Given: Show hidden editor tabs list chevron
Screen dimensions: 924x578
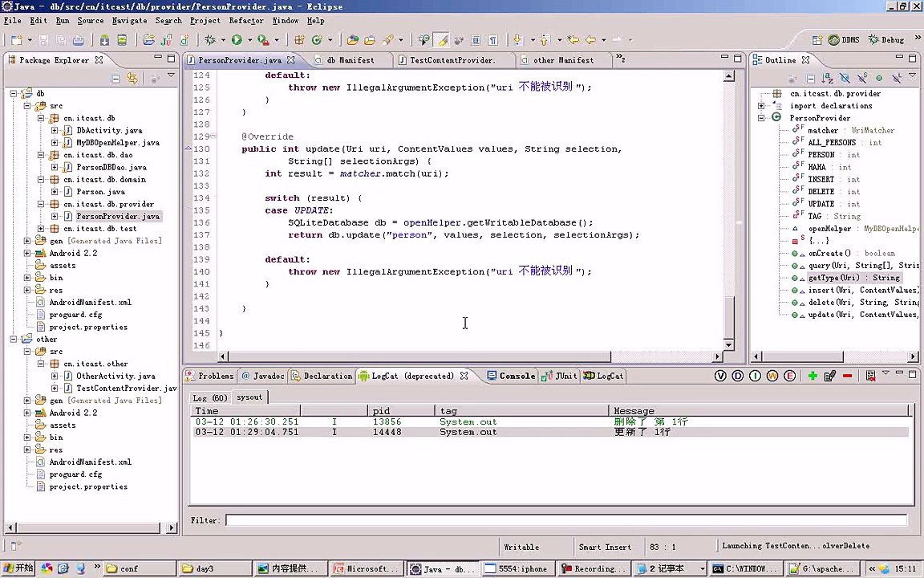Looking at the screenshot, I should click(621, 59).
